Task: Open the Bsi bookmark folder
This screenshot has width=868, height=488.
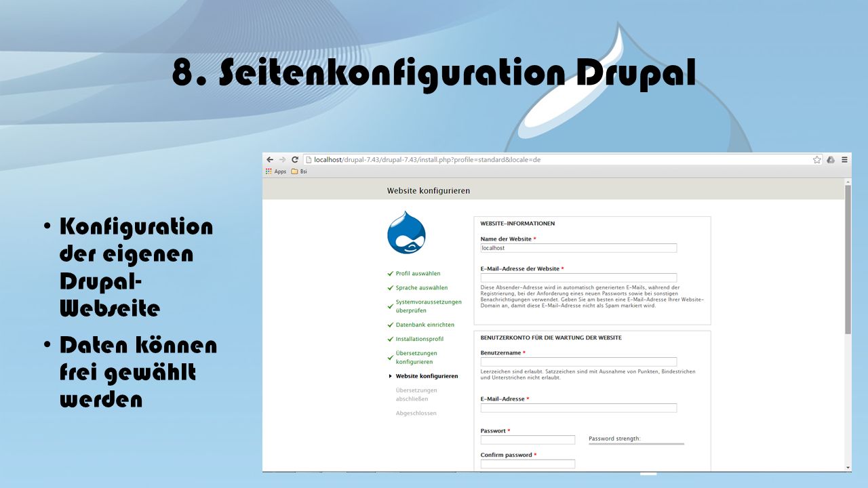Action: click(299, 171)
